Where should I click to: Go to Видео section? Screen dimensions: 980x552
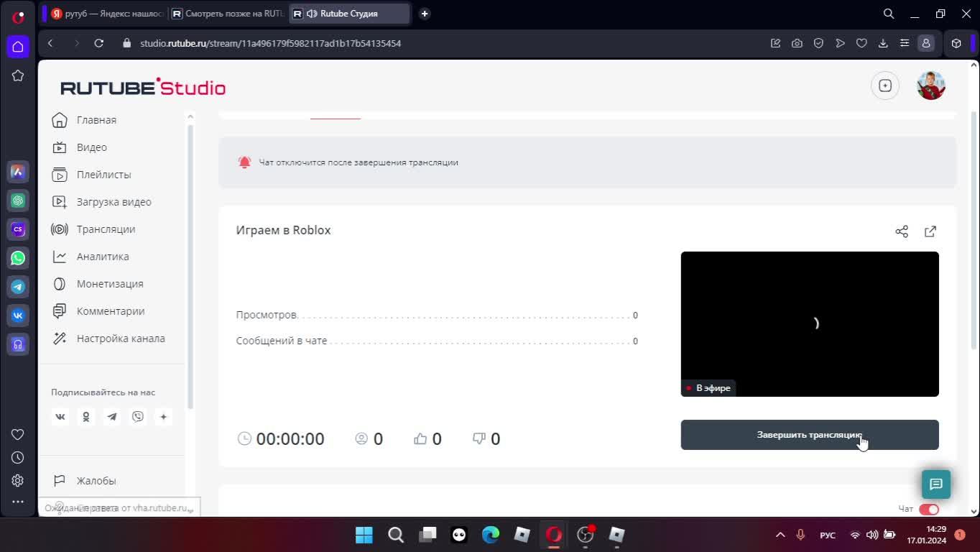[x=92, y=147]
